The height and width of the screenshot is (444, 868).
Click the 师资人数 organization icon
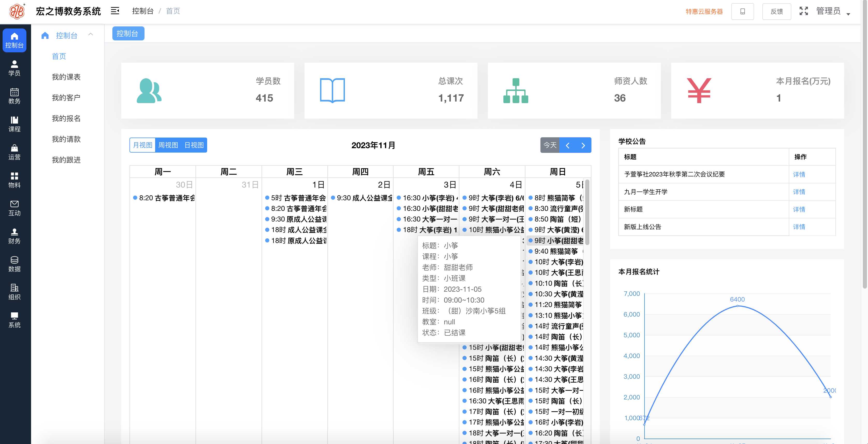(516, 90)
